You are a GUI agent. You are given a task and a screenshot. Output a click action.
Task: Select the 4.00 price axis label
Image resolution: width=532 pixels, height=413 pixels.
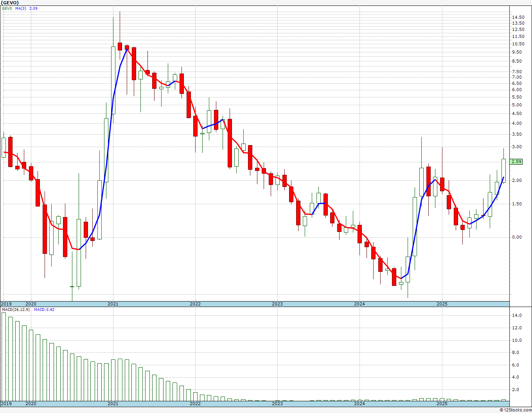pyautogui.click(x=517, y=123)
